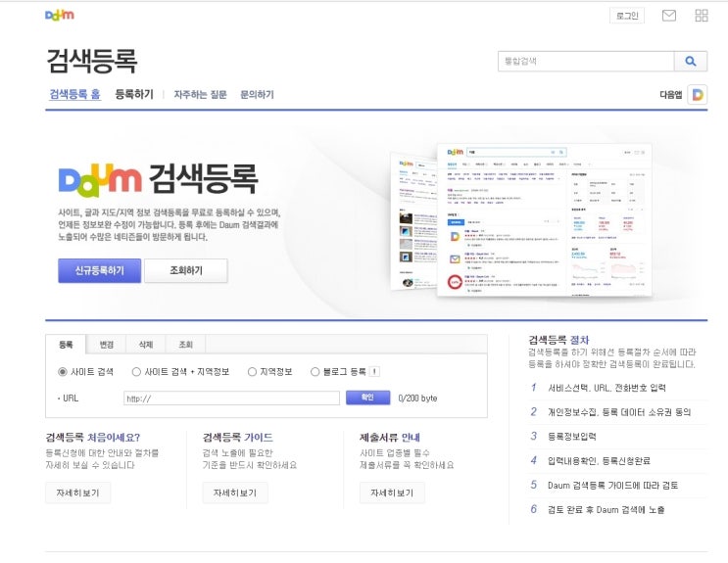Click the Daum search results preview image
Viewport: 728px width, 563px height.
click(521, 220)
